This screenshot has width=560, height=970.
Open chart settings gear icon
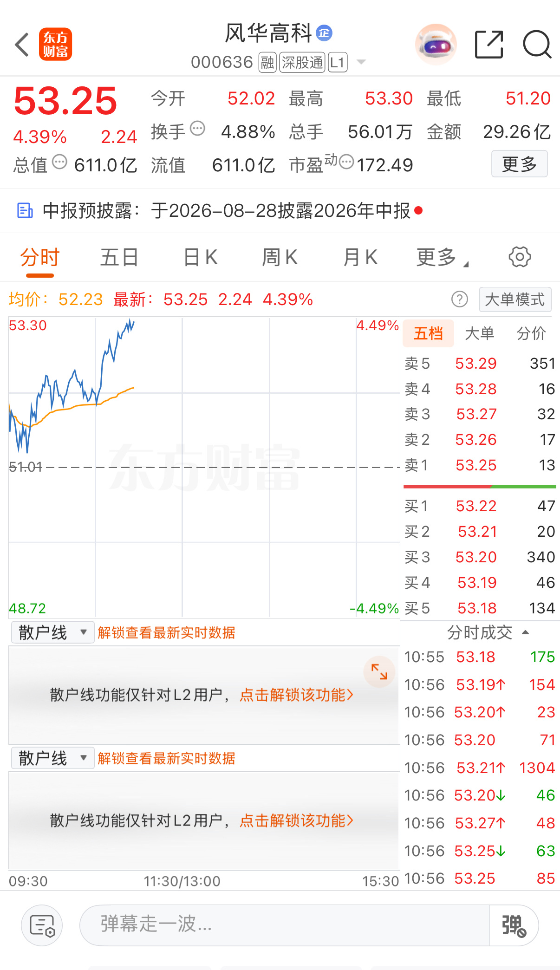520,257
